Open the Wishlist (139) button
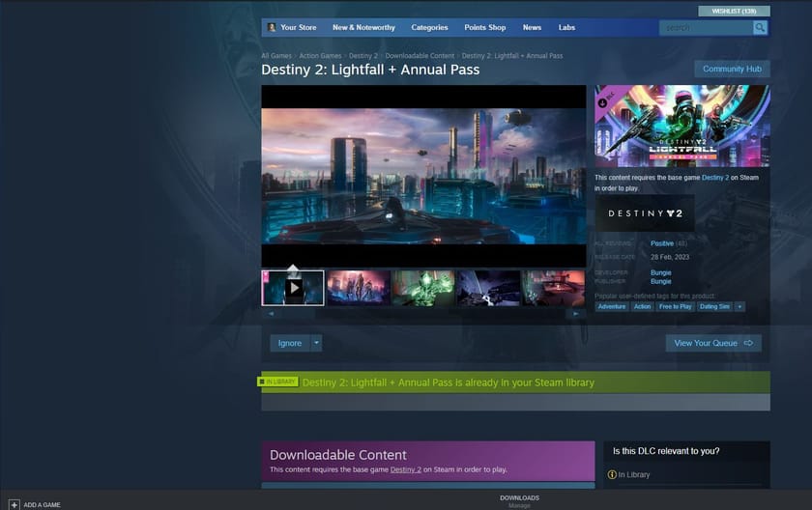Screen dimensions: 812x510 click(734, 11)
